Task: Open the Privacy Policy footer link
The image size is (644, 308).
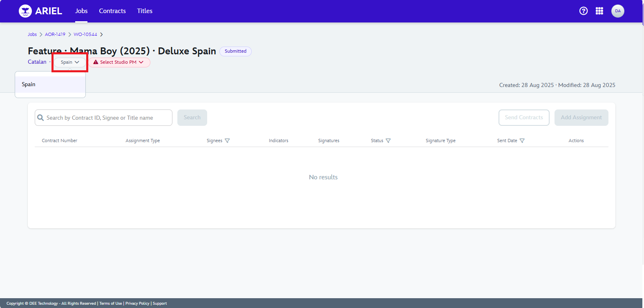Action: tap(137, 304)
